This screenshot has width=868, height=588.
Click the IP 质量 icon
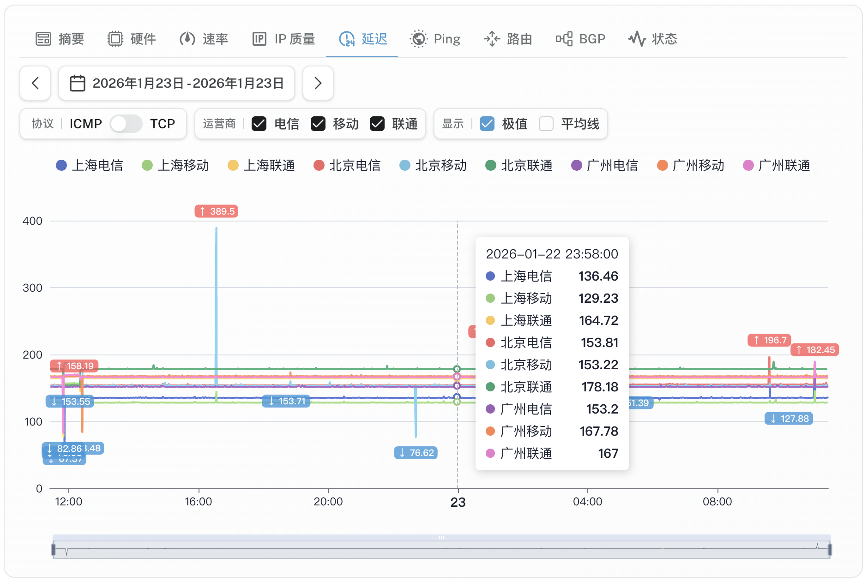pyautogui.click(x=259, y=39)
